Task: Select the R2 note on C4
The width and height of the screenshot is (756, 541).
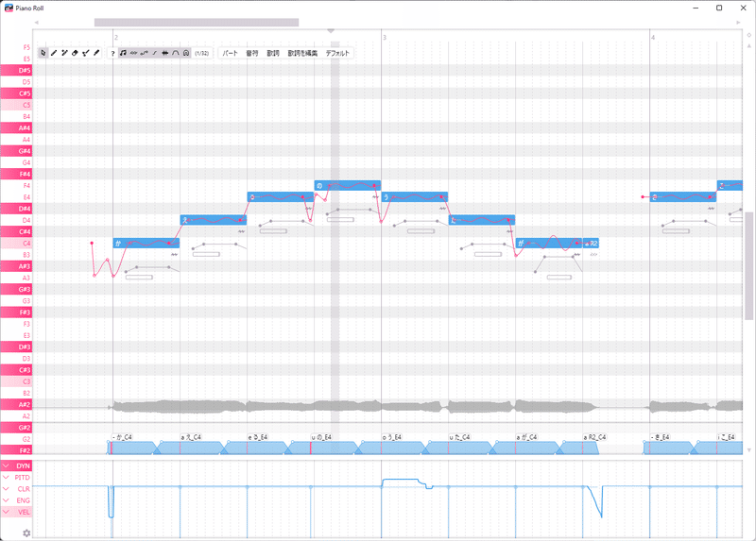Action: coord(591,244)
